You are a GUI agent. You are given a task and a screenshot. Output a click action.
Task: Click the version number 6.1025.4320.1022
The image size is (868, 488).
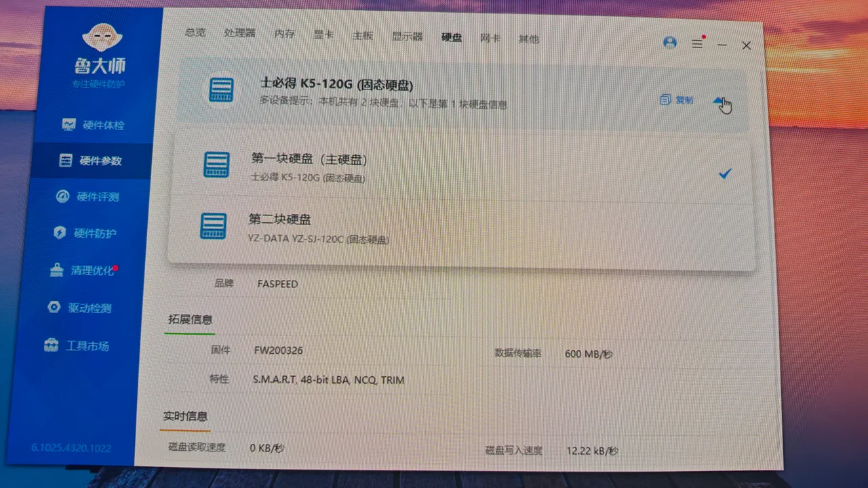71,448
